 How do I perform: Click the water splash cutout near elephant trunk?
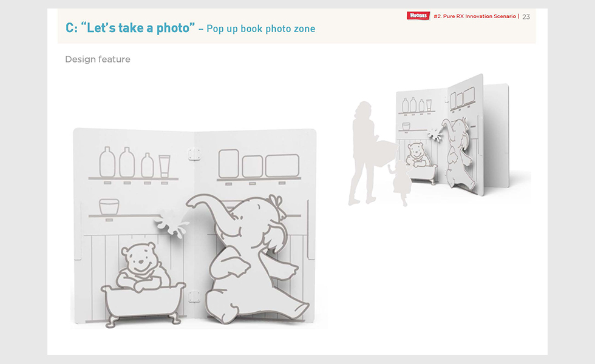[171, 223]
